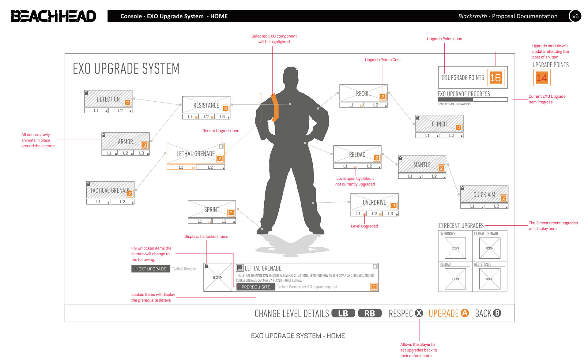Click the Next Upgrade button
This screenshot has height=364, width=588.
(151, 269)
